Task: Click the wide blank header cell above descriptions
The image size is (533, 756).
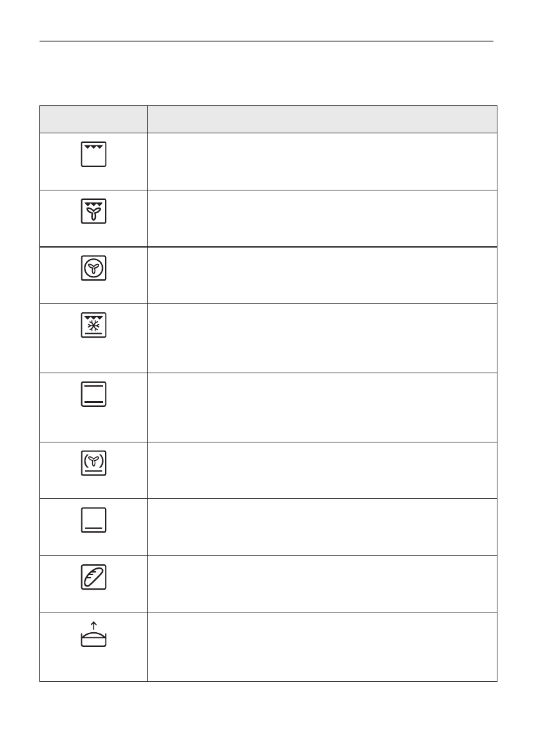Action: point(322,119)
